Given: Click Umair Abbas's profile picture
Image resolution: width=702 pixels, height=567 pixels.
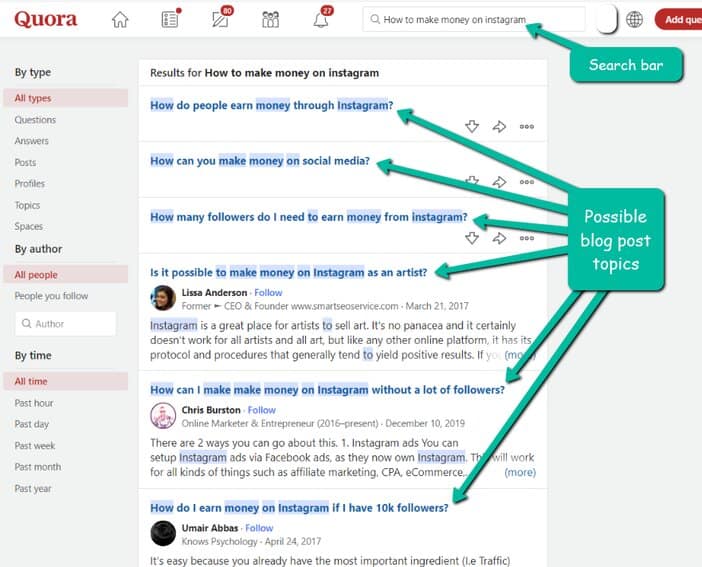Looking at the screenshot, I should [x=163, y=533].
